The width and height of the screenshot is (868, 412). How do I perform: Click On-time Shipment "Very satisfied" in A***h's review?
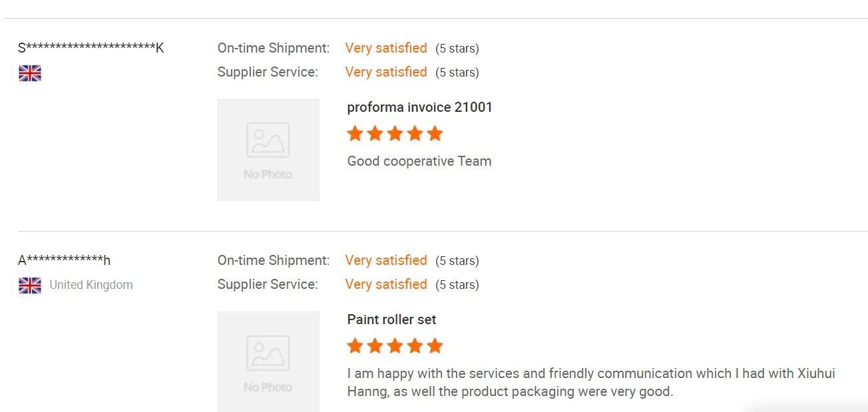[386, 260]
